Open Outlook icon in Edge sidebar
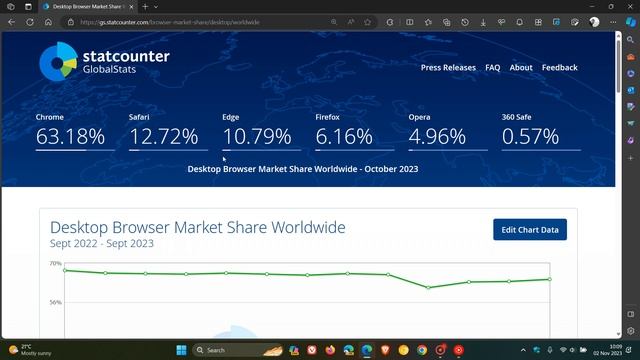 (631, 90)
